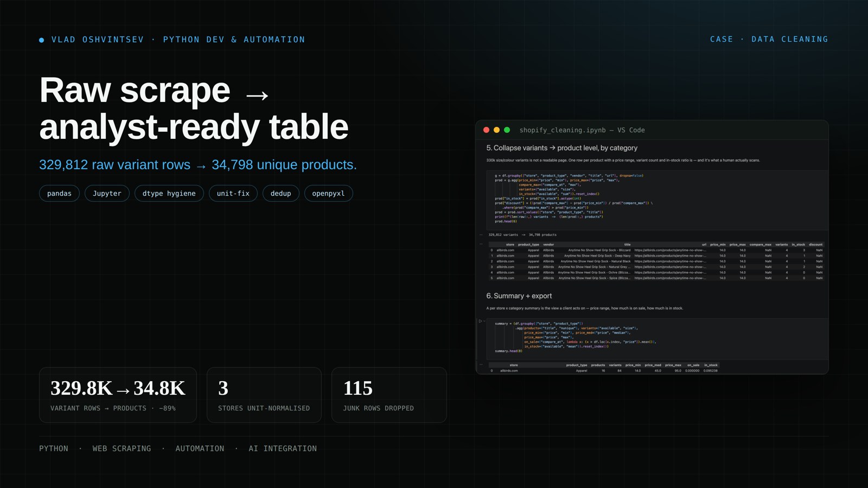Image resolution: width=868 pixels, height=488 pixels.
Task: Open output actions menu for the summary table output
Action: click(x=481, y=365)
